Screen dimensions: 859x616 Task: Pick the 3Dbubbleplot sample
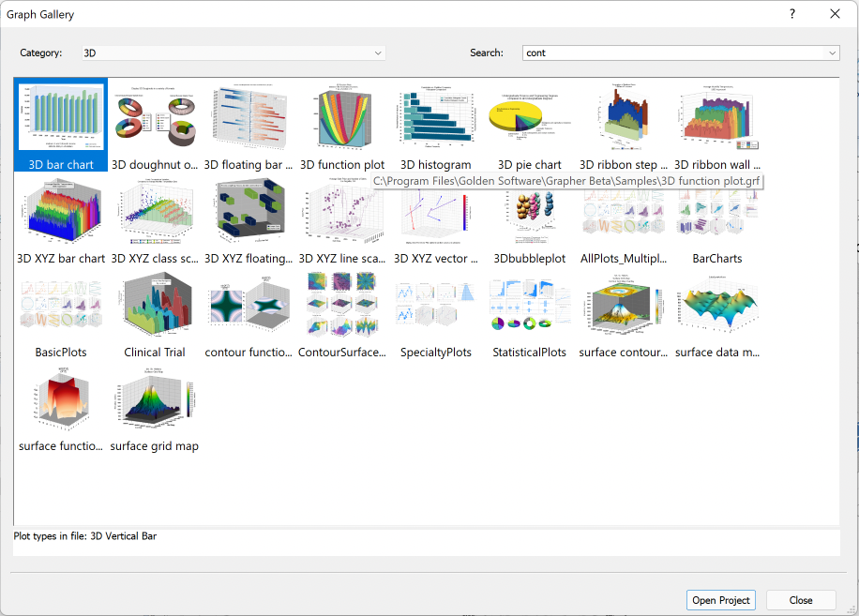click(x=530, y=212)
